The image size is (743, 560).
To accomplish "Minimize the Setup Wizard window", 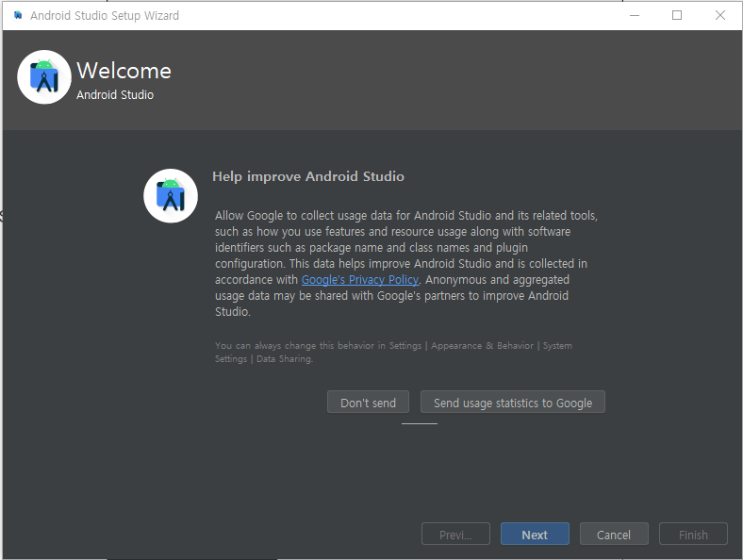I will [635, 16].
